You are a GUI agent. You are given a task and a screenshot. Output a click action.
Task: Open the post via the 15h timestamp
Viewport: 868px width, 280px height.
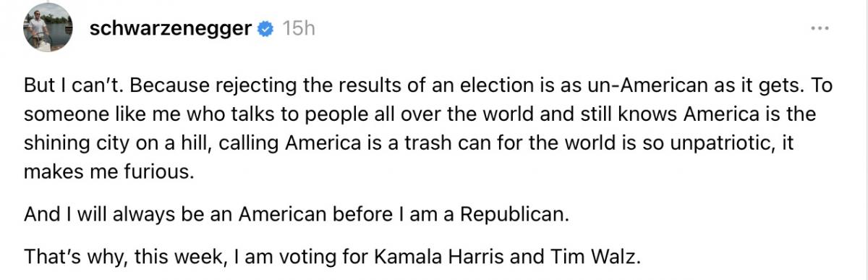click(299, 30)
